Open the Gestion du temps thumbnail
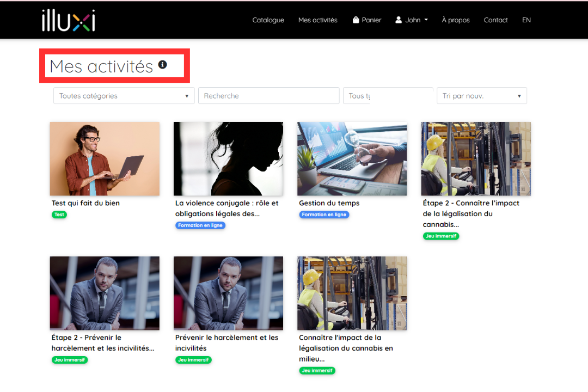This screenshot has width=588, height=392. 352,158
